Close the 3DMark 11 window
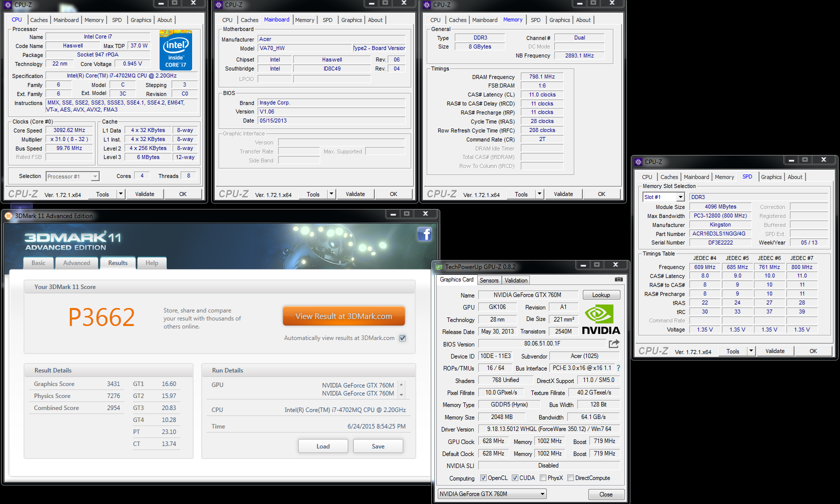The height and width of the screenshot is (504, 840). 426,214
